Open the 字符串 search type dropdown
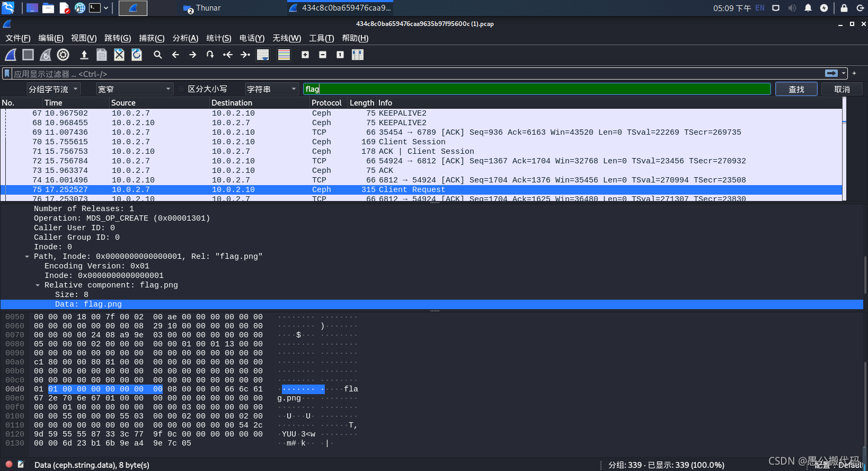Image resolution: width=868 pixels, height=471 pixels. pos(272,89)
